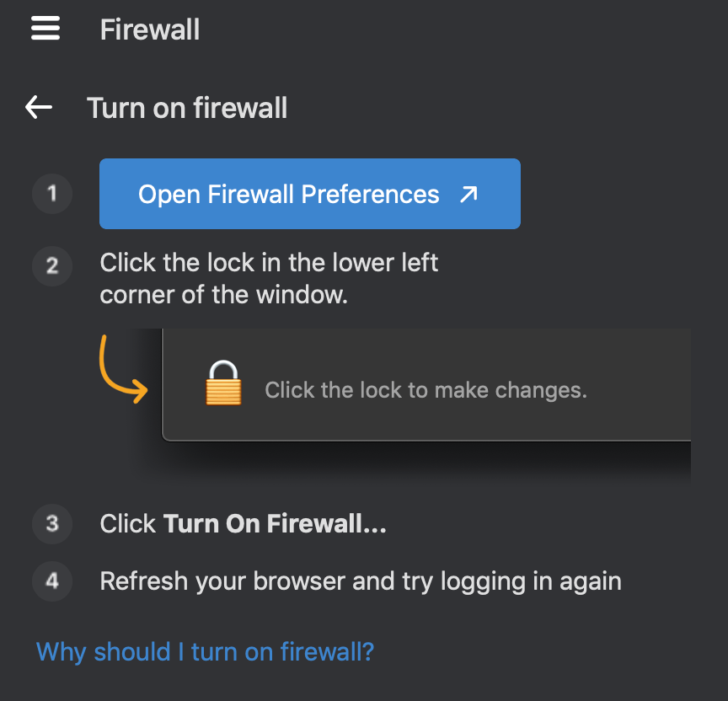
Task: Go back using the left arrow
Action: 39,107
